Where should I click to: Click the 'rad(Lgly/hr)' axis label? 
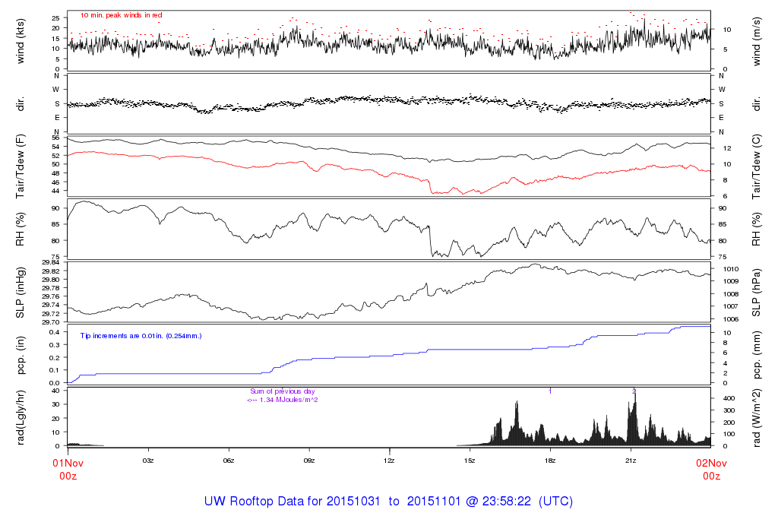(21, 417)
